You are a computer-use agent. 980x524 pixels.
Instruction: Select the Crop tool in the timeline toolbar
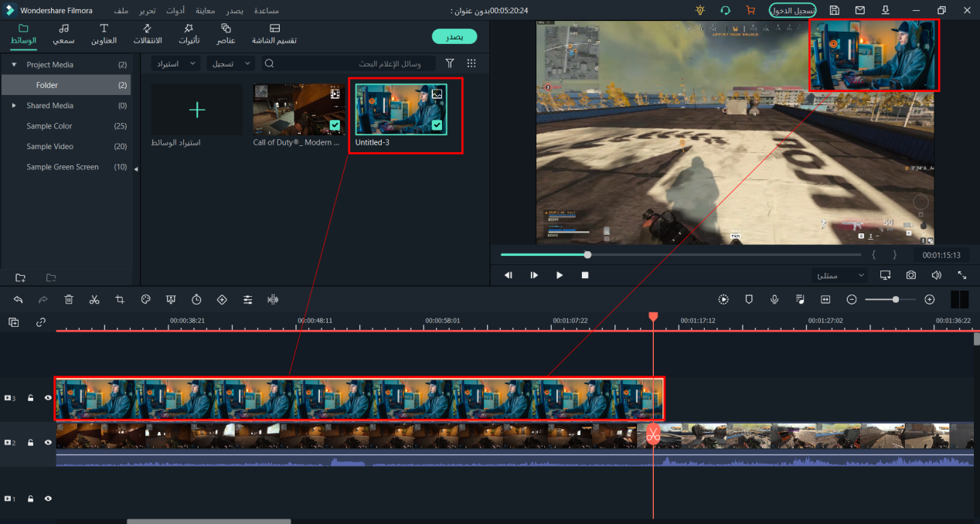point(120,299)
